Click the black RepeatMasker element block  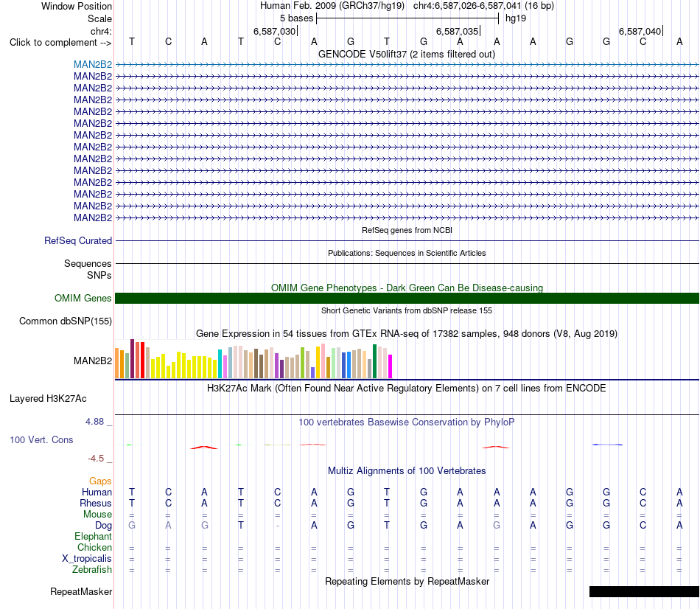(x=644, y=591)
